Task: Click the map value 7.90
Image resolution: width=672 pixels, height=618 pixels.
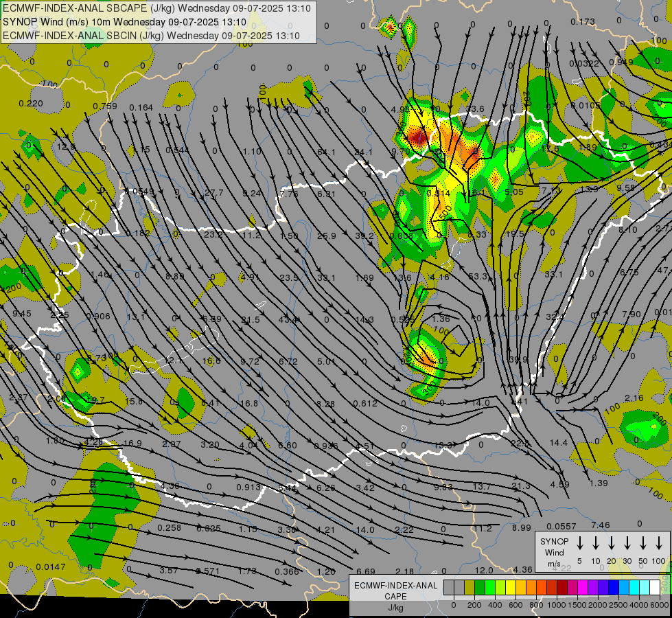Action: 632,314
